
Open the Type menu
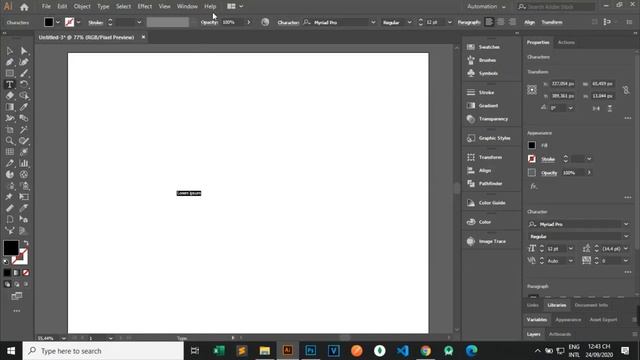pyautogui.click(x=103, y=7)
